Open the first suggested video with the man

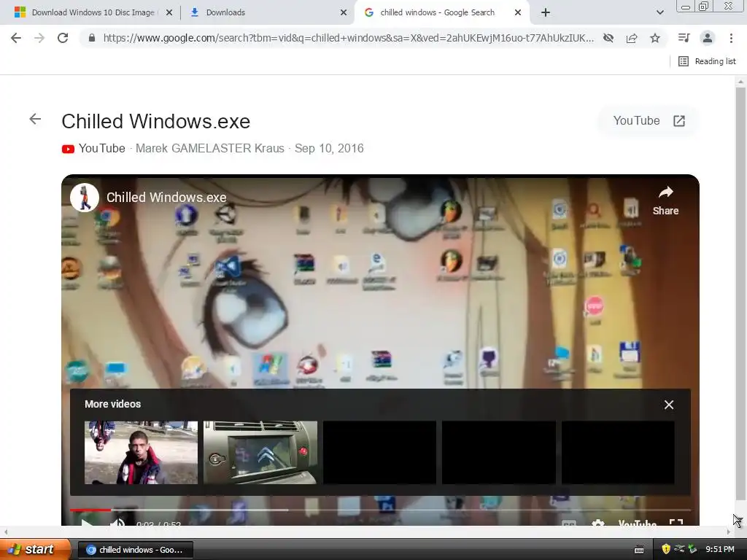click(x=141, y=452)
